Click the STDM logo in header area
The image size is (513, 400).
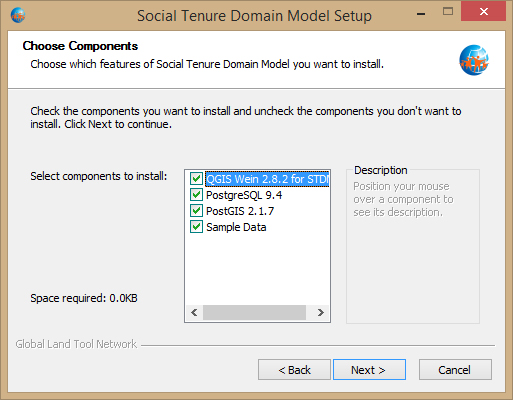[474, 60]
